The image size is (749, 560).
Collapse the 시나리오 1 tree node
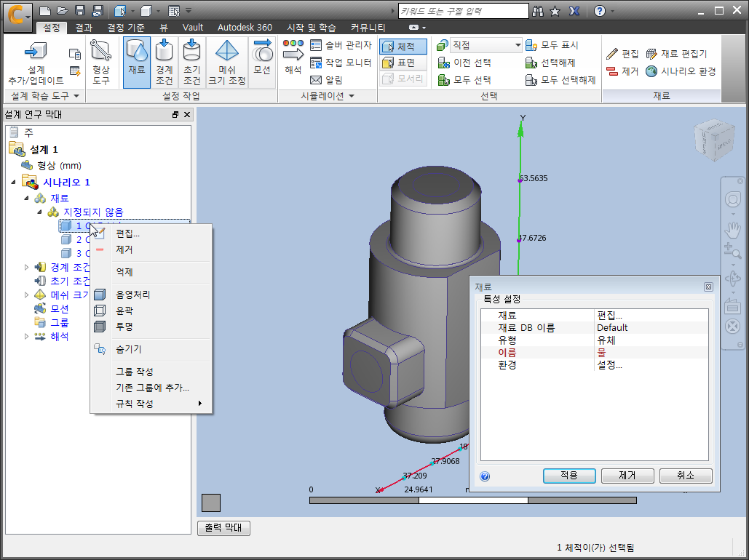tap(13, 182)
